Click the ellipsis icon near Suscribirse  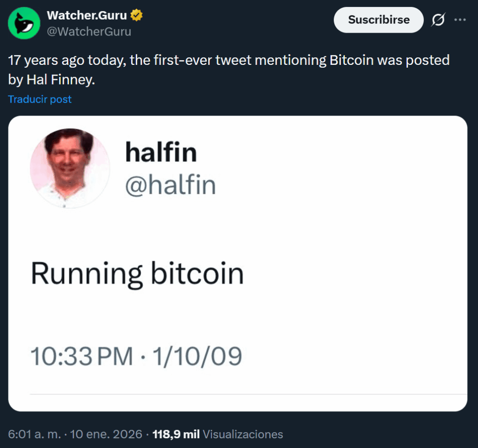(x=461, y=20)
